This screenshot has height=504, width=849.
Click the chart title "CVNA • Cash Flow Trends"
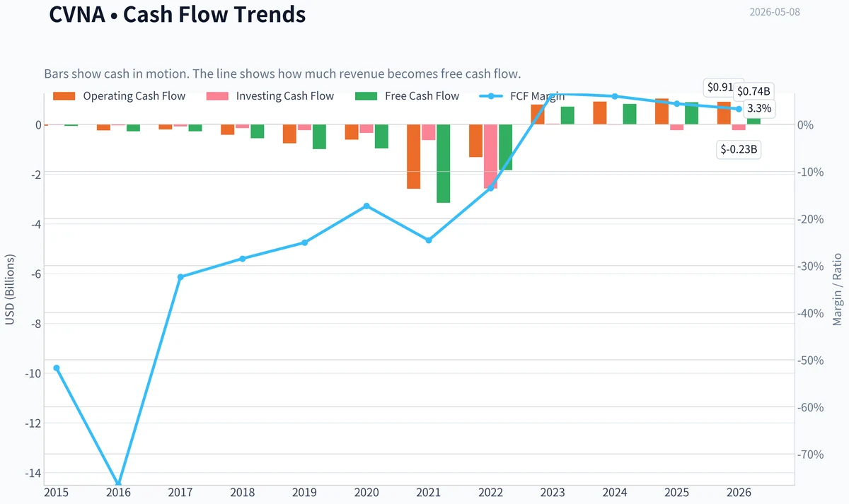pyautogui.click(x=178, y=14)
